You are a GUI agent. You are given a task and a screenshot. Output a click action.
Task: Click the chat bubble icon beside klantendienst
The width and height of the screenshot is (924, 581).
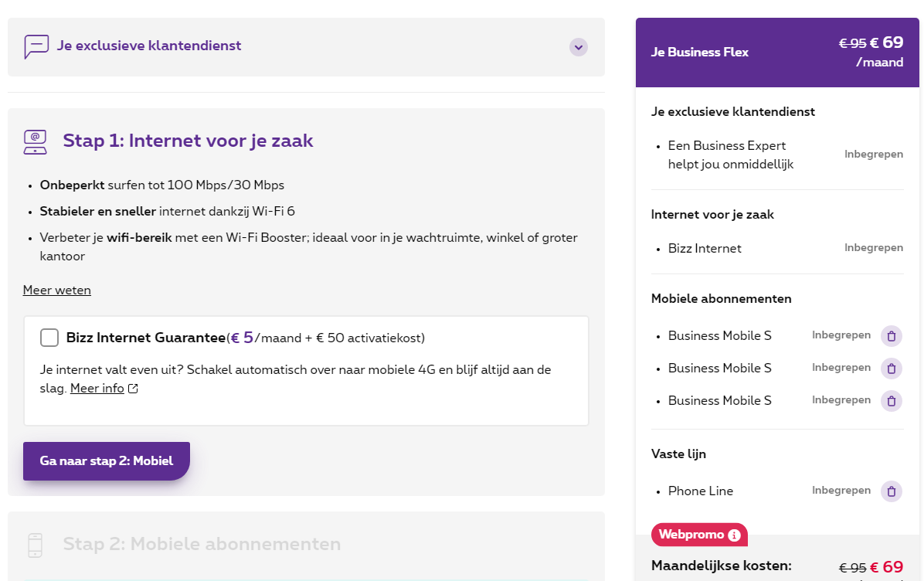(36, 46)
